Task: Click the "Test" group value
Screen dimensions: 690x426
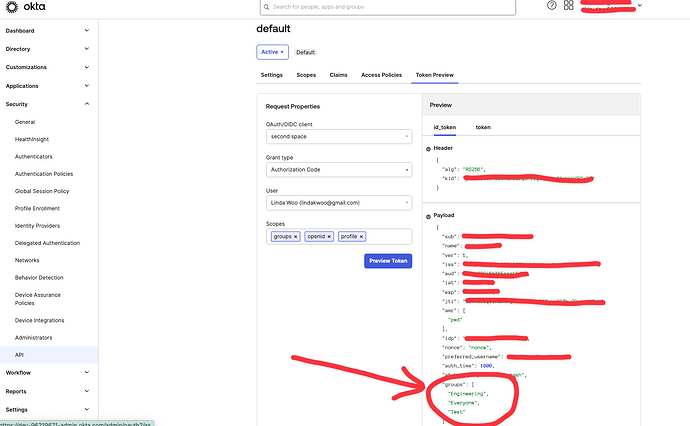Action: 456,412
